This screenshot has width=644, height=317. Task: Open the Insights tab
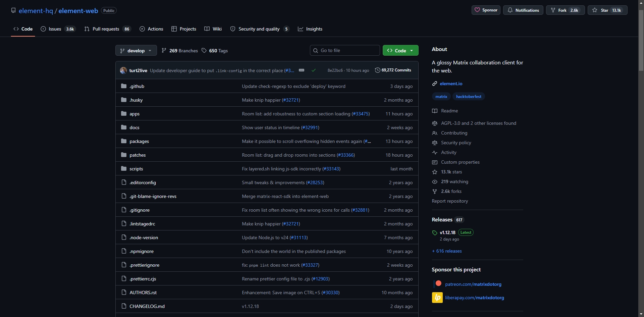click(310, 29)
